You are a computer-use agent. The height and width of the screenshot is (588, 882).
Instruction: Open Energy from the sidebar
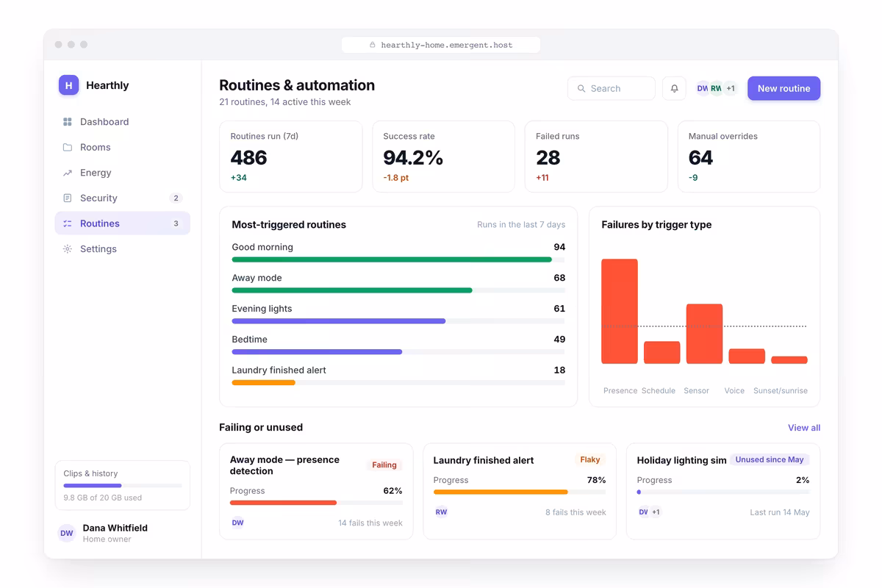click(122, 173)
